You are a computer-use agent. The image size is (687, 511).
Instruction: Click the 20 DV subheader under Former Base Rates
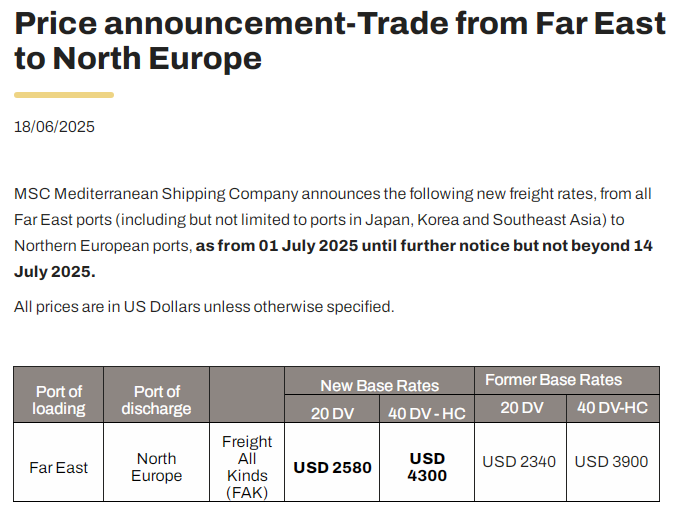[520, 408]
